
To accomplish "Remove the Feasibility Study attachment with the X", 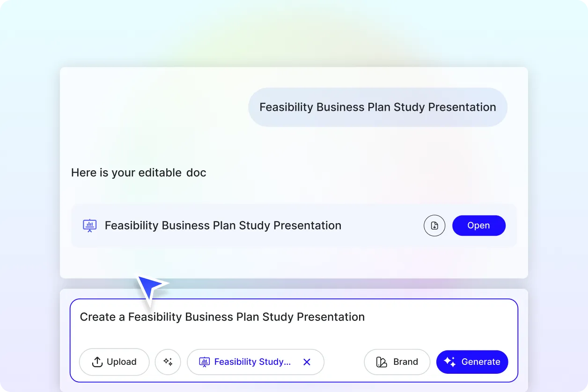I will click(307, 362).
